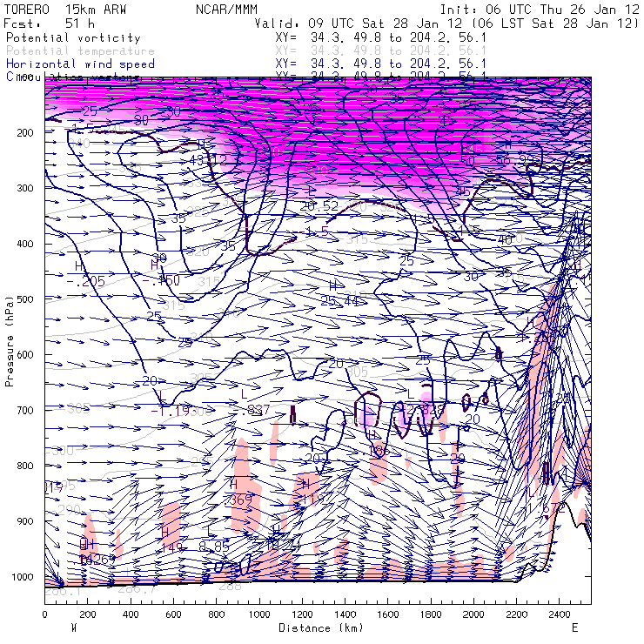Viewport: 644px width, 644px height.
Task: Click the '-.150' vorticity value label
Action: 161,280
